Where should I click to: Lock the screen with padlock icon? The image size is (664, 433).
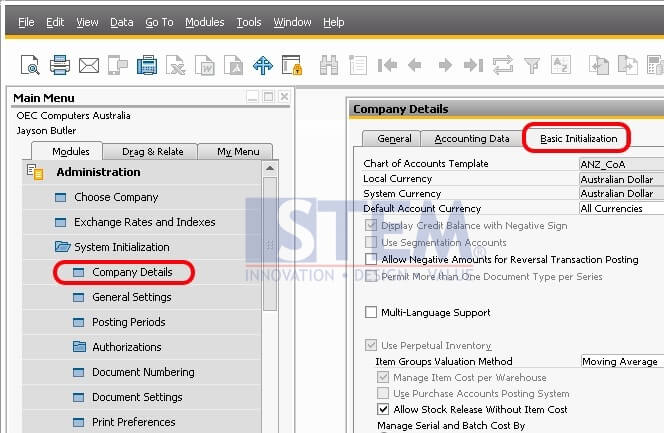point(292,65)
